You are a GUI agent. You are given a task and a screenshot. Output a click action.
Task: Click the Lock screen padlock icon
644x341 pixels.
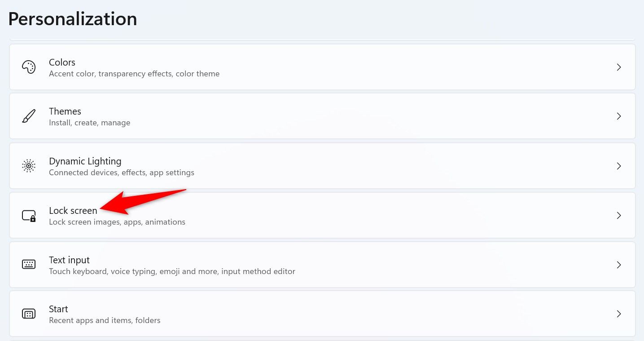point(29,216)
